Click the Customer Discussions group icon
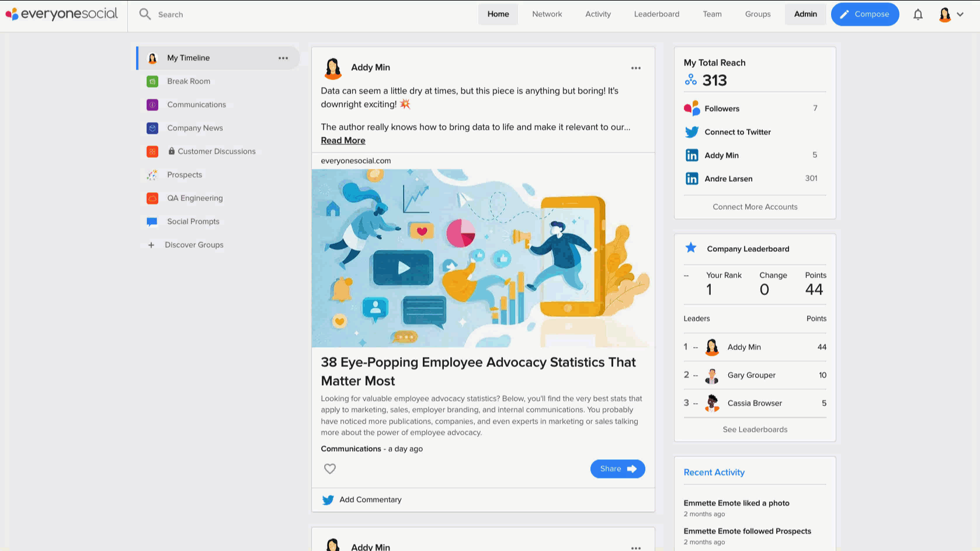 click(x=152, y=151)
